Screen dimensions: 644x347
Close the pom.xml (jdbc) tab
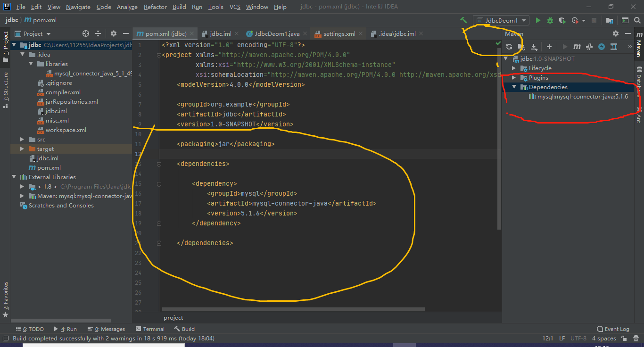(x=192, y=33)
